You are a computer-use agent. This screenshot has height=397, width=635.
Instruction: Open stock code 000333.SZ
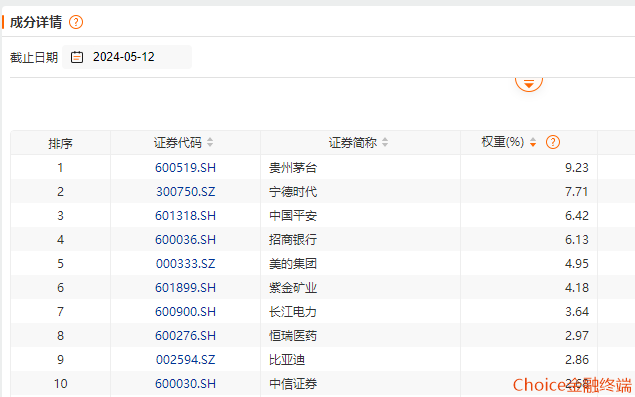(185, 264)
